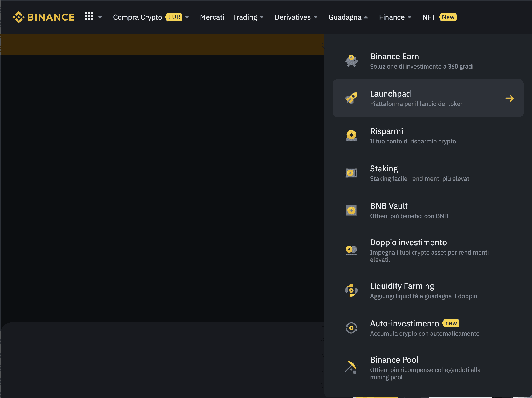
Task: Click the Risparmi coin icon
Action: tap(351, 136)
